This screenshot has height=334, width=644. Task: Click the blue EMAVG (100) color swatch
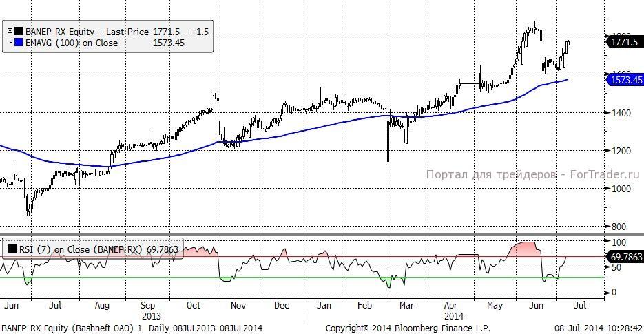tap(19, 43)
